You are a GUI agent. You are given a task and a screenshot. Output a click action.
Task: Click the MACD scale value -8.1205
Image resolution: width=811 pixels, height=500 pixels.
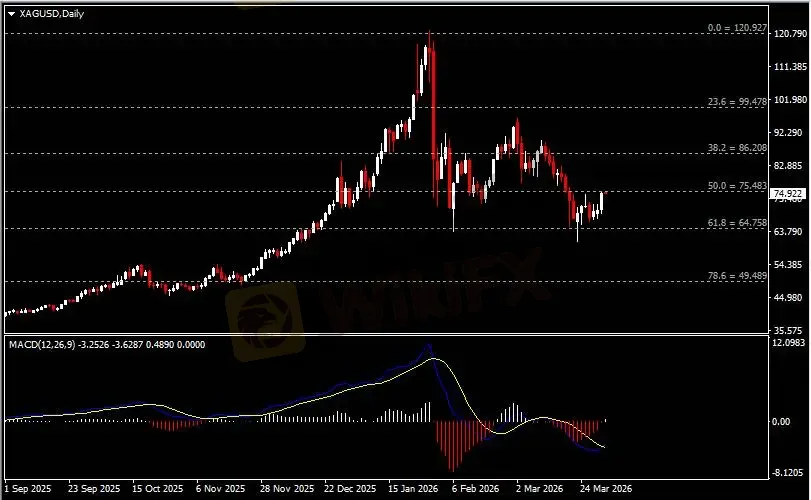[x=788, y=473]
